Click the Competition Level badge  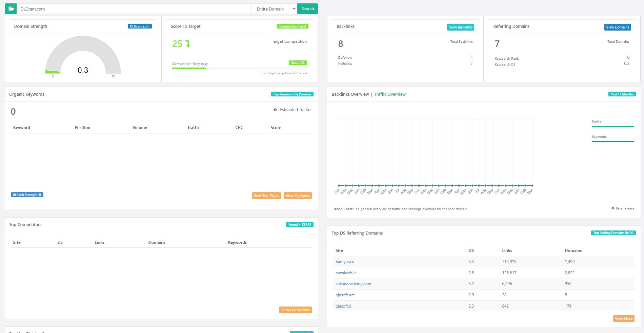click(x=293, y=26)
